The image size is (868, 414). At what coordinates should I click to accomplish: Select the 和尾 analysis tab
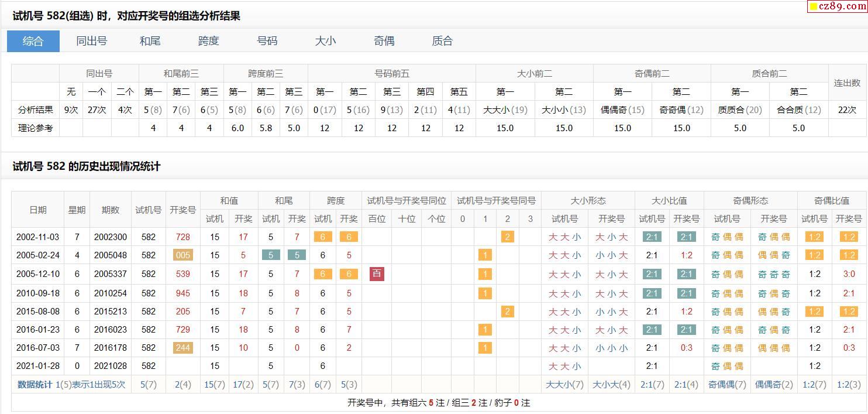coord(150,41)
